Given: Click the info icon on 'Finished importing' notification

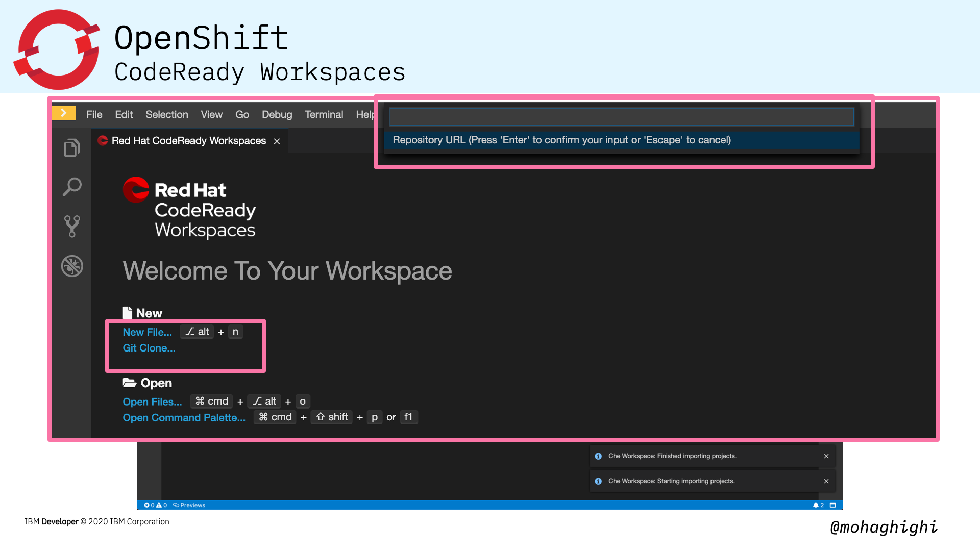Looking at the screenshot, I should (598, 456).
